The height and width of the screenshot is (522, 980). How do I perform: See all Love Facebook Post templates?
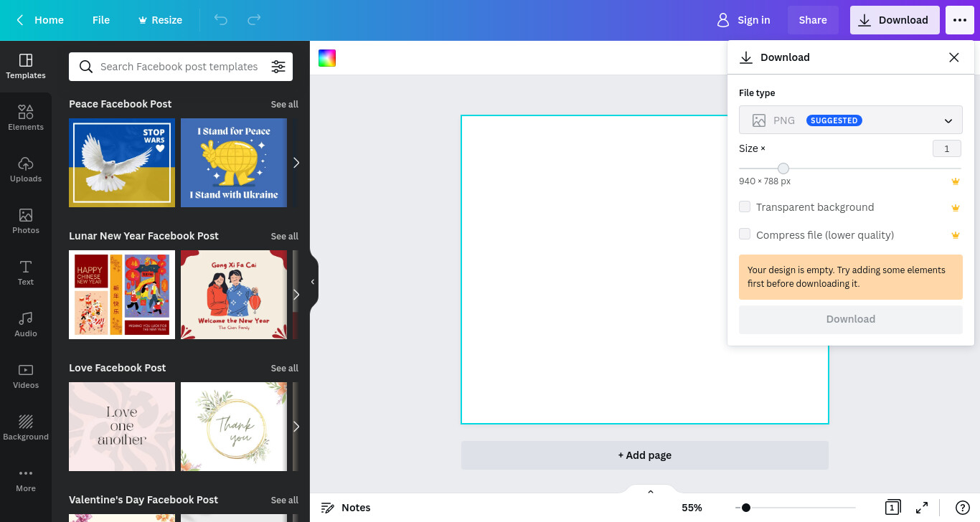(x=284, y=369)
